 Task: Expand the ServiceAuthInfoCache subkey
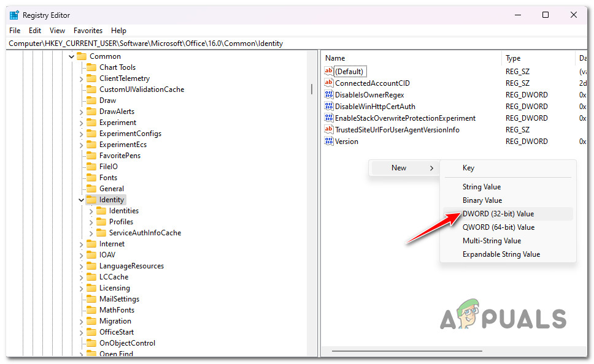(x=91, y=233)
